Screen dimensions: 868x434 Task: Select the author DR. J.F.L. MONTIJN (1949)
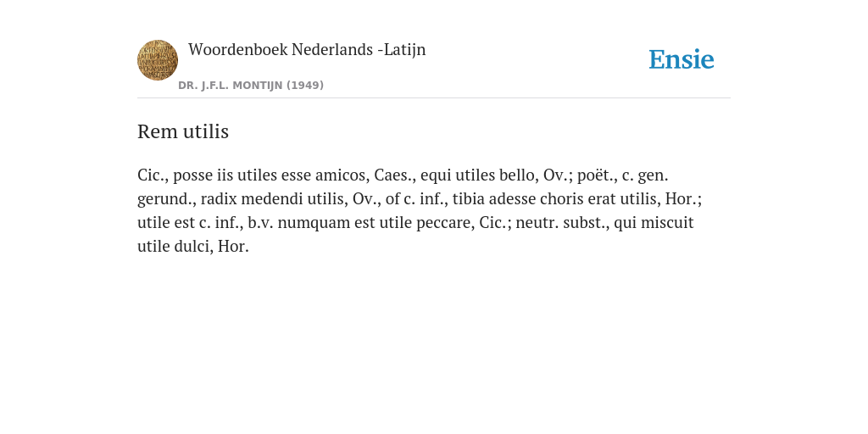point(251,86)
